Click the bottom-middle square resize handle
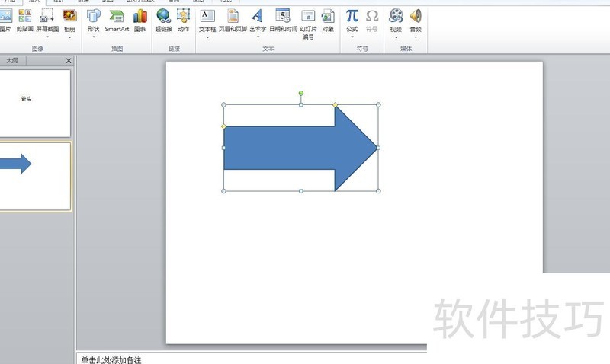The height and width of the screenshot is (364, 610). [300, 190]
